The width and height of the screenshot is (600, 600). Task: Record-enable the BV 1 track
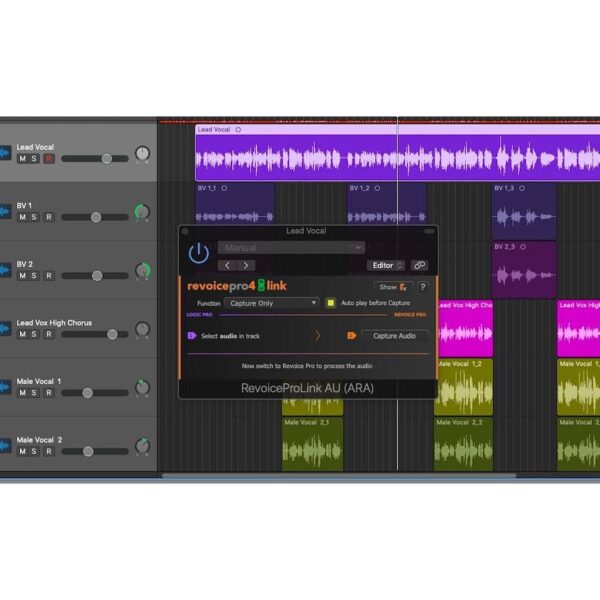pyautogui.click(x=49, y=217)
